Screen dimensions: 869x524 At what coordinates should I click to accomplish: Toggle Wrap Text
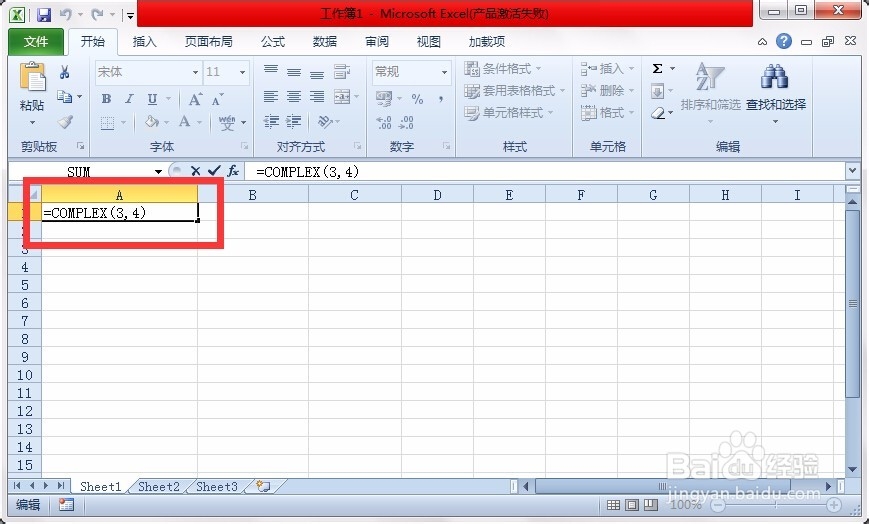[342, 72]
